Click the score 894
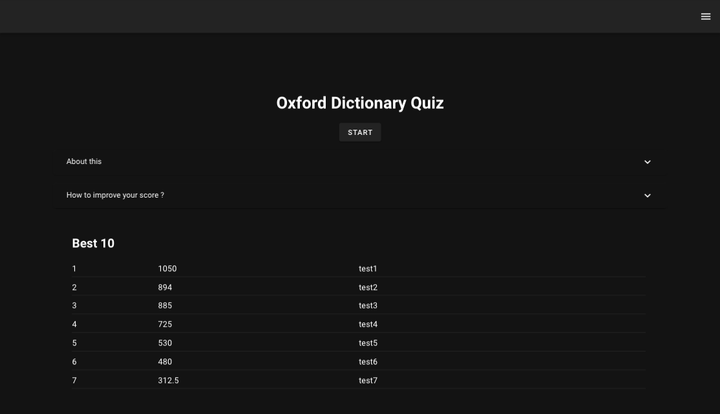Viewport: 720px width, 414px height. [x=165, y=288]
